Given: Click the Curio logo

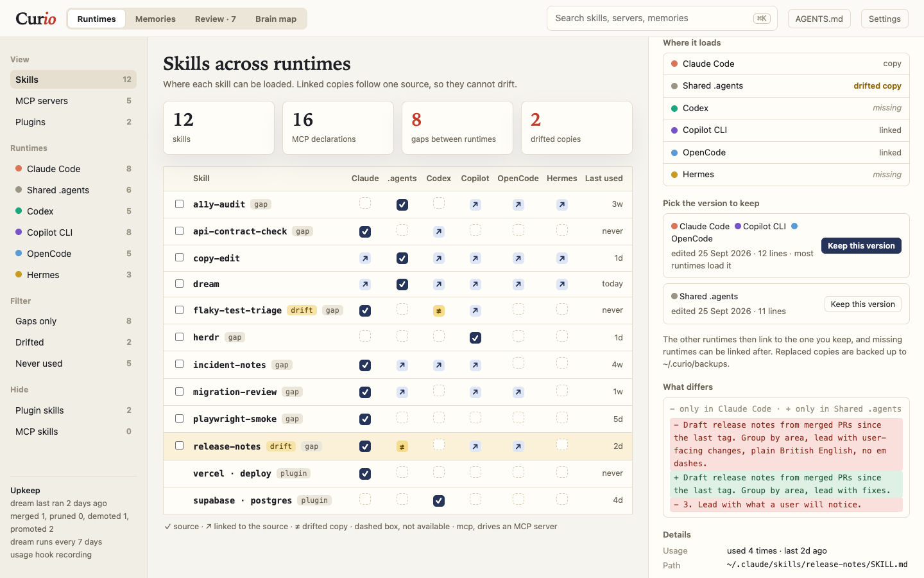Looking at the screenshot, I should pos(36,19).
